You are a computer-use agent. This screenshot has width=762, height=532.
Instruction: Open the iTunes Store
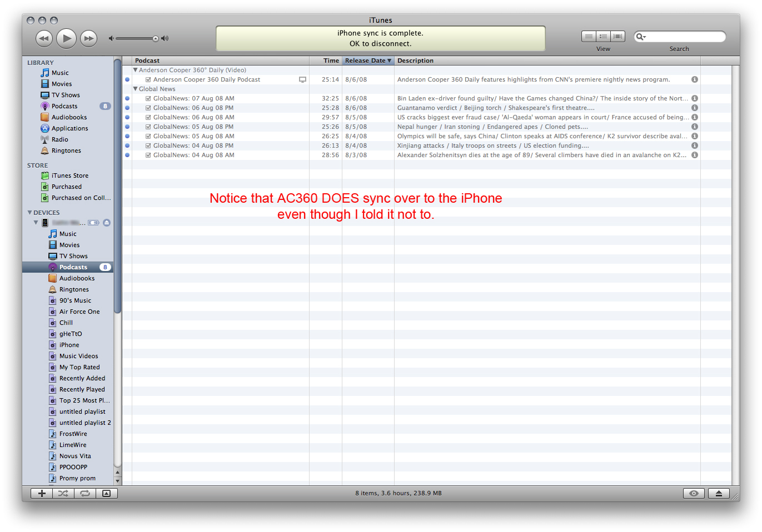pos(69,175)
